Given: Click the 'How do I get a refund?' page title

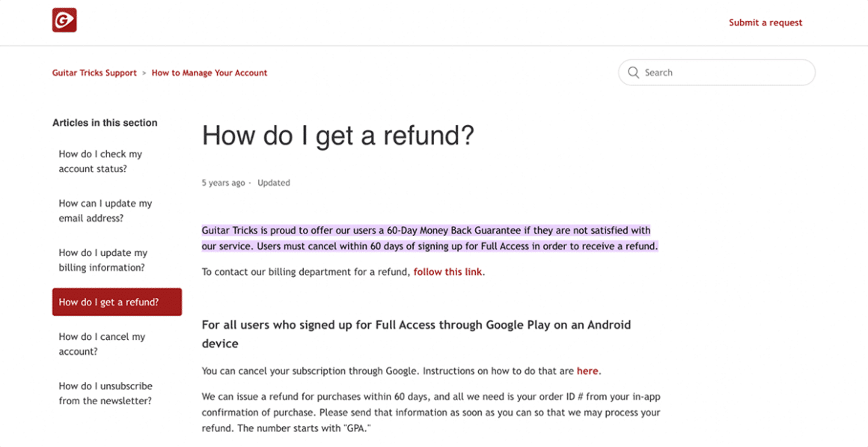Looking at the screenshot, I should (x=338, y=136).
